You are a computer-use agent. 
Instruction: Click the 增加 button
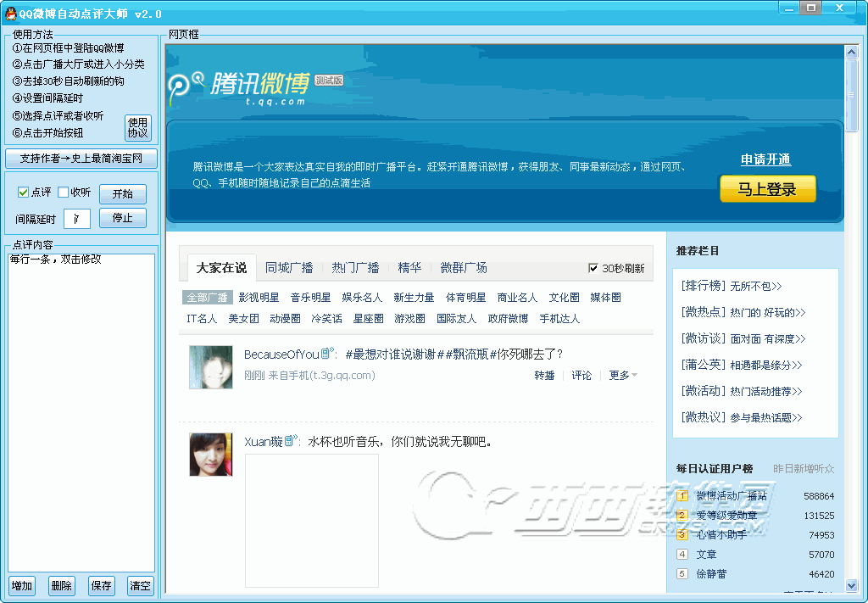click(x=22, y=586)
